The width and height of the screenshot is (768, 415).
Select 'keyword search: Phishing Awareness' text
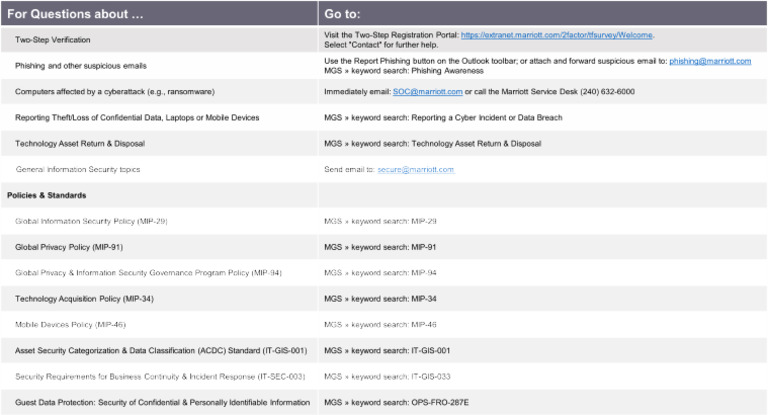(417, 71)
